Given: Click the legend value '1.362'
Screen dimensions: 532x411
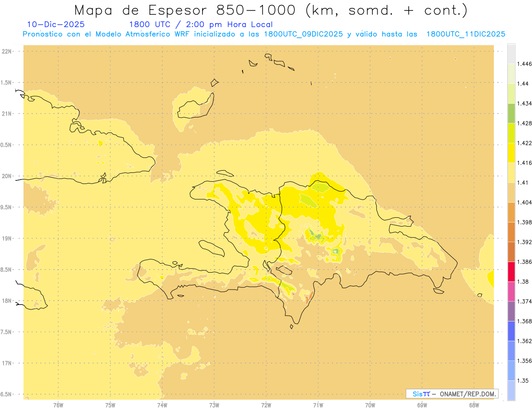Looking at the screenshot, I should pyautogui.click(x=525, y=341).
